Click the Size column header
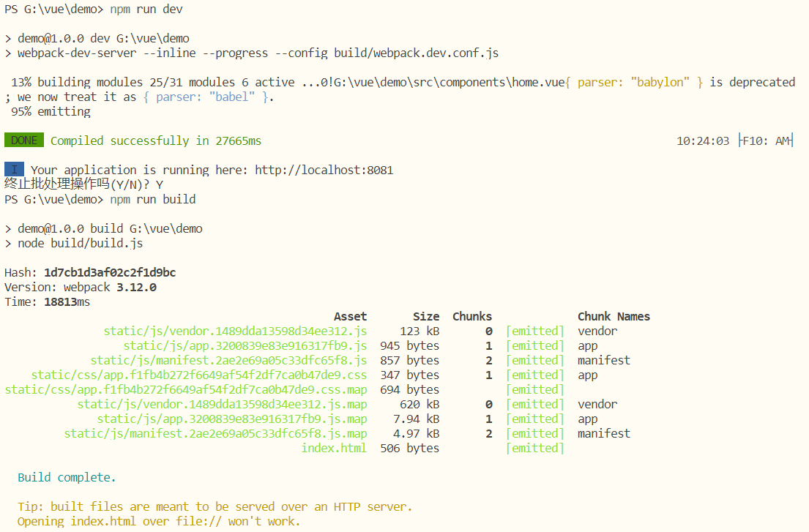Screen dimensions: 809x532 pyautogui.click(x=426, y=317)
